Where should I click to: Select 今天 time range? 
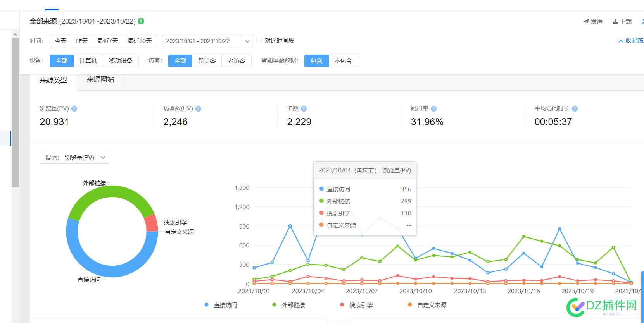[x=60, y=41]
